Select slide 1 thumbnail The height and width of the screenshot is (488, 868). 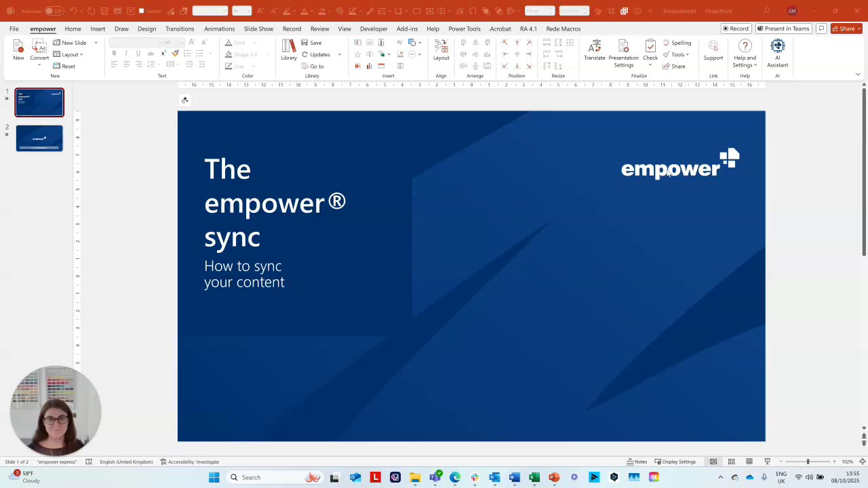coord(39,102)
